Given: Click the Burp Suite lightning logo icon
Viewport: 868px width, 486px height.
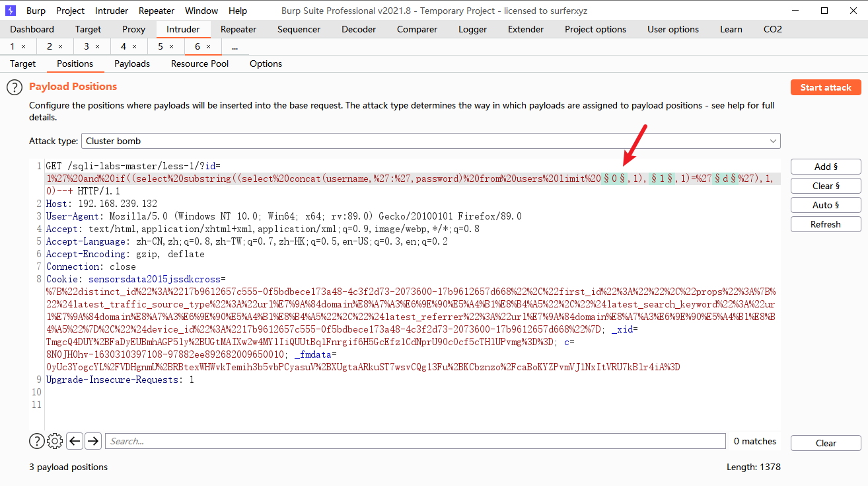Looking at the screenshot, I should point(10,11).
